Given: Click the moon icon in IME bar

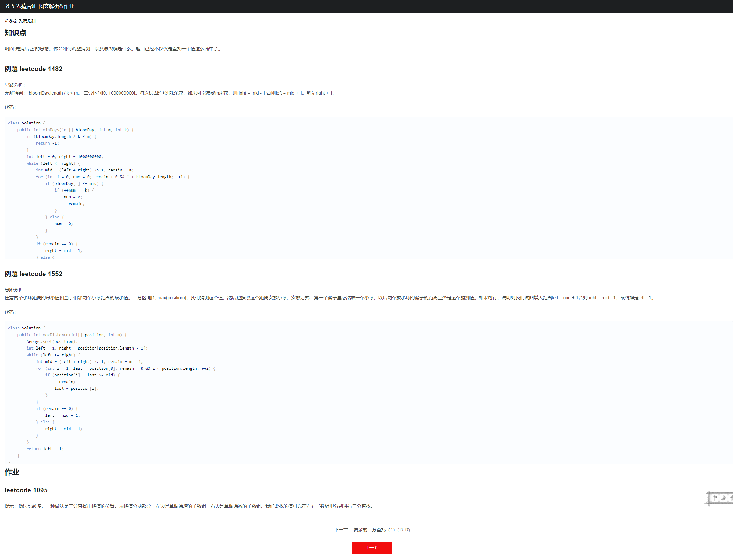Looking at the screenshot, I should (723, 498).
